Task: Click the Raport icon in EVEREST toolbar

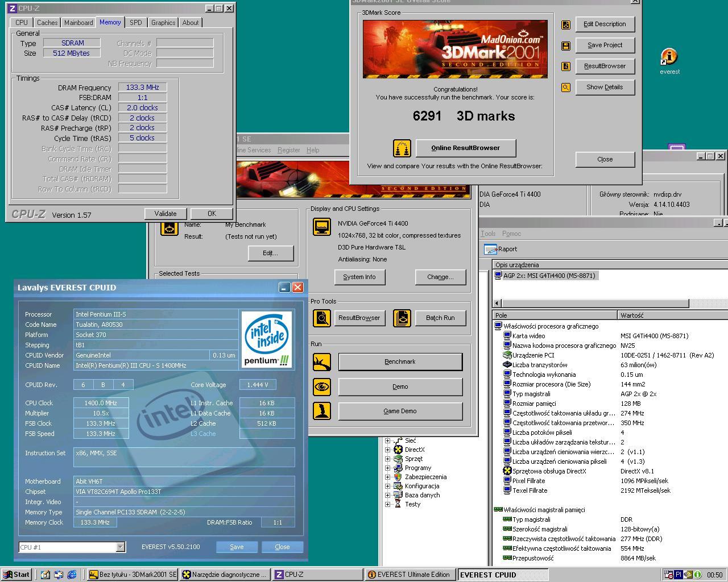Action: click(490, 249)
